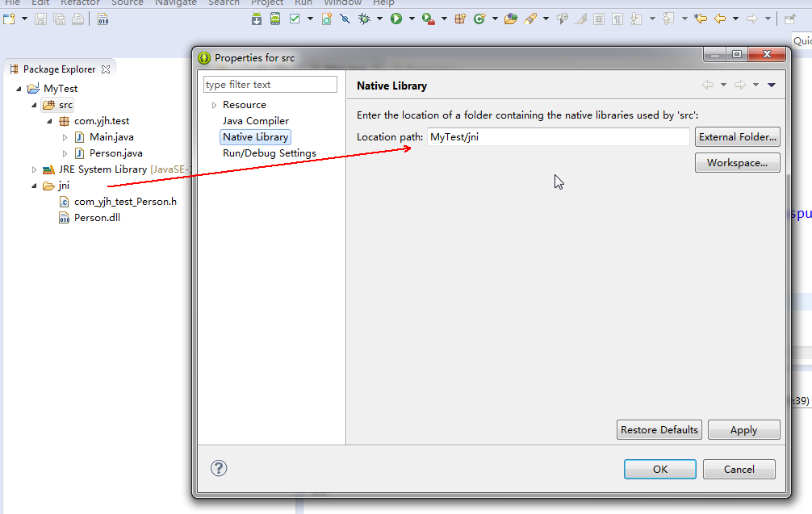This screenshot has width=812, height=514.
Task: Click the Android lint checkmark toolbar icon
Action: click(x=295, y=19)
